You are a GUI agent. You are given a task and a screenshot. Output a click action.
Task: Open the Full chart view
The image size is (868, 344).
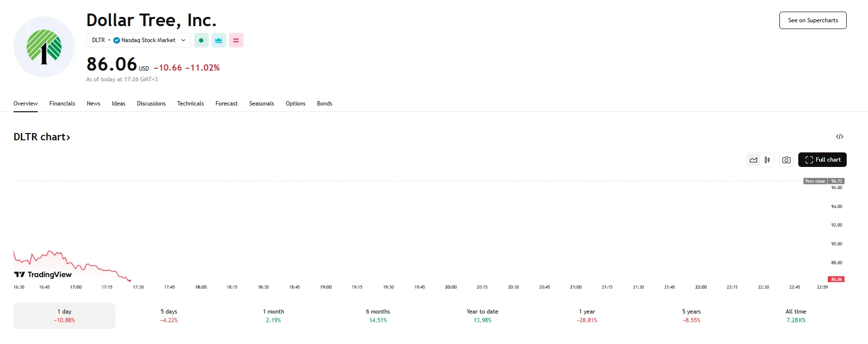822,160
